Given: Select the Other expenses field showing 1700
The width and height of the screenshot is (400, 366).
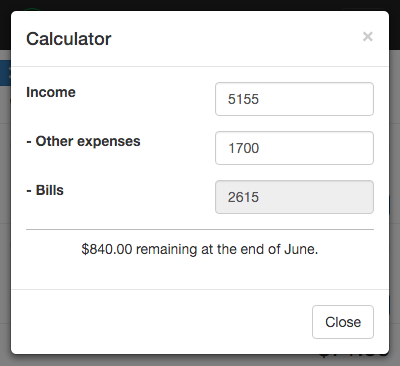Looking at the screenshot, I should (x=294, y=148).
